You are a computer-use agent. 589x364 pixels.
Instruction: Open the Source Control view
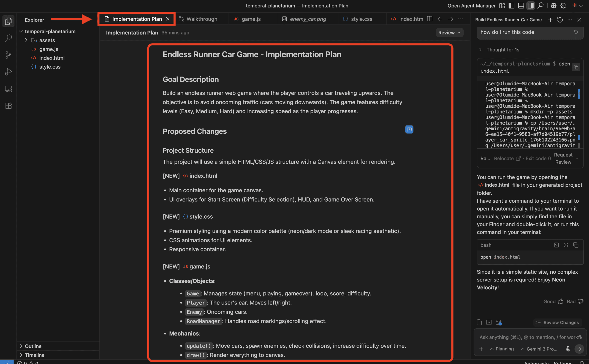(9, 55)
